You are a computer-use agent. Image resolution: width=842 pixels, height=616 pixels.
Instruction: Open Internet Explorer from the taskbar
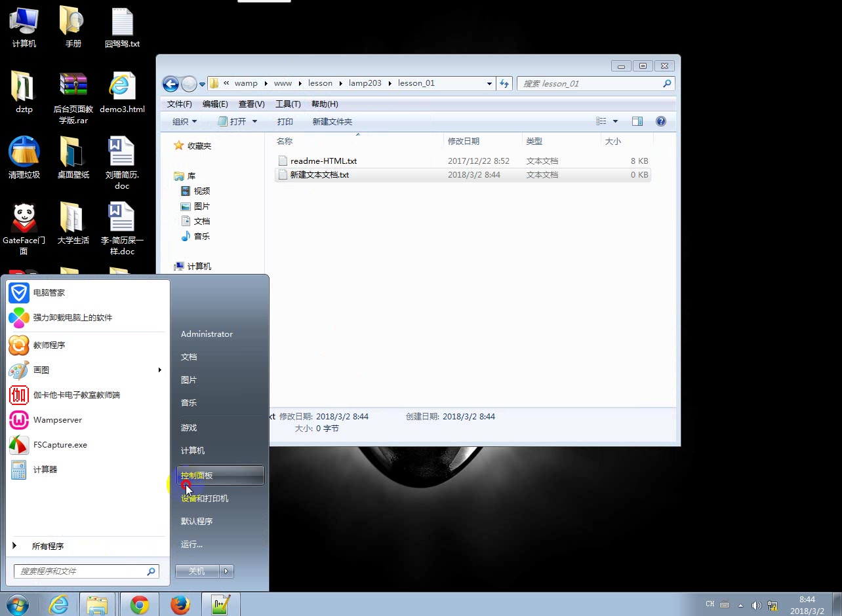tap(58, 604)
